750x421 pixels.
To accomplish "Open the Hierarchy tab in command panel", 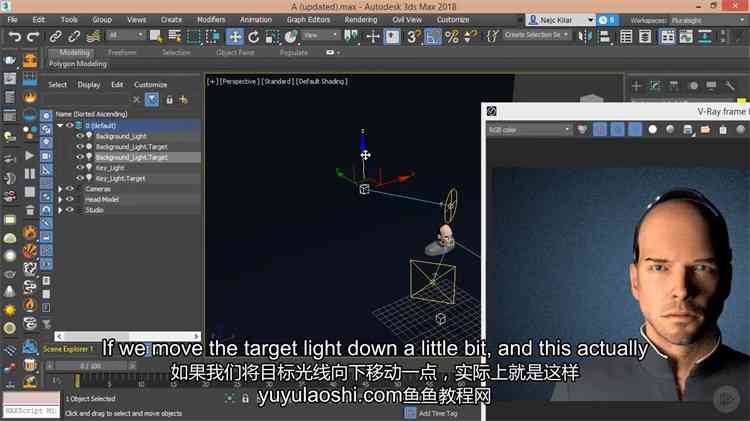I will (x=673, y=86).
